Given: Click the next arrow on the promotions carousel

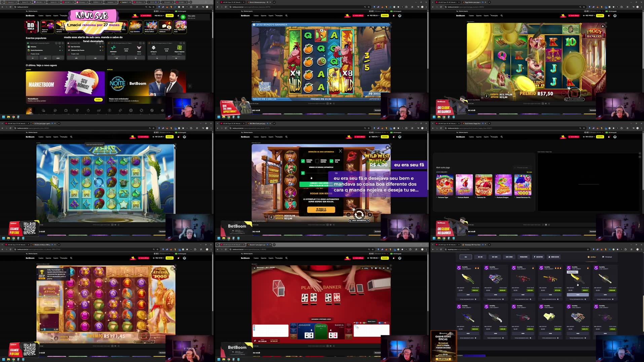Looking at the screenshot, I should [190, 86].
